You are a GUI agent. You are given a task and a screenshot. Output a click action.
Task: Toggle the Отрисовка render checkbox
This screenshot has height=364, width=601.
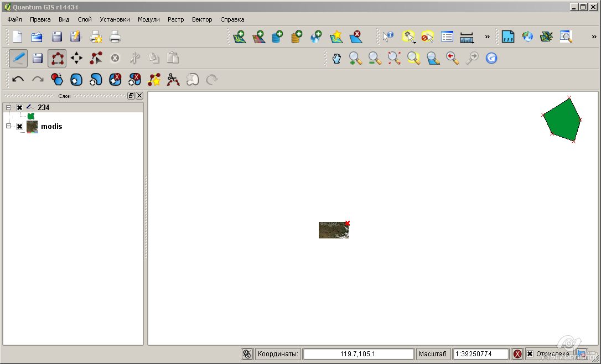click(530, 353)
